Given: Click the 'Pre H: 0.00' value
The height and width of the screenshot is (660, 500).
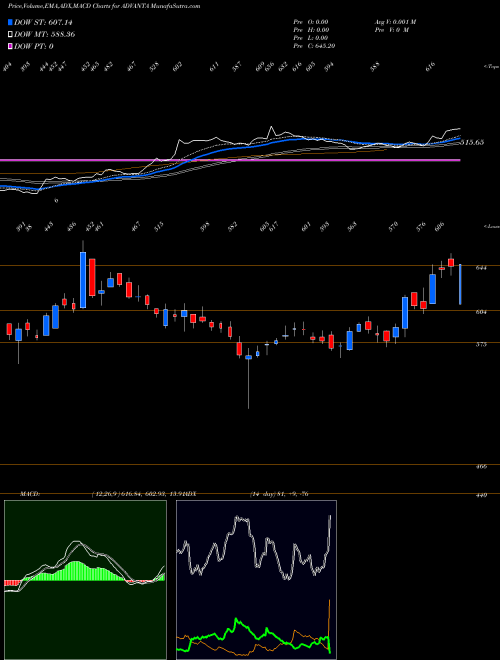Looking at the screenshot, I should click(311, 30).
